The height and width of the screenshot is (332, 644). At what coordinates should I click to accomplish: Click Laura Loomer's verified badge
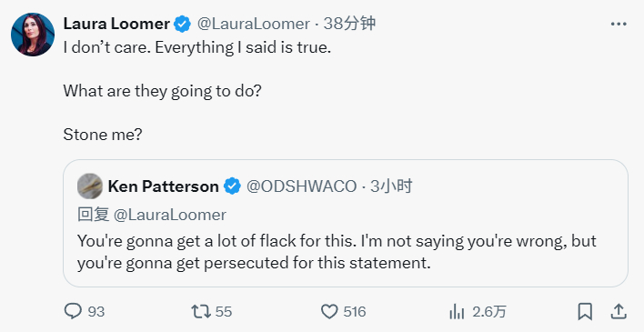point(182,24)
